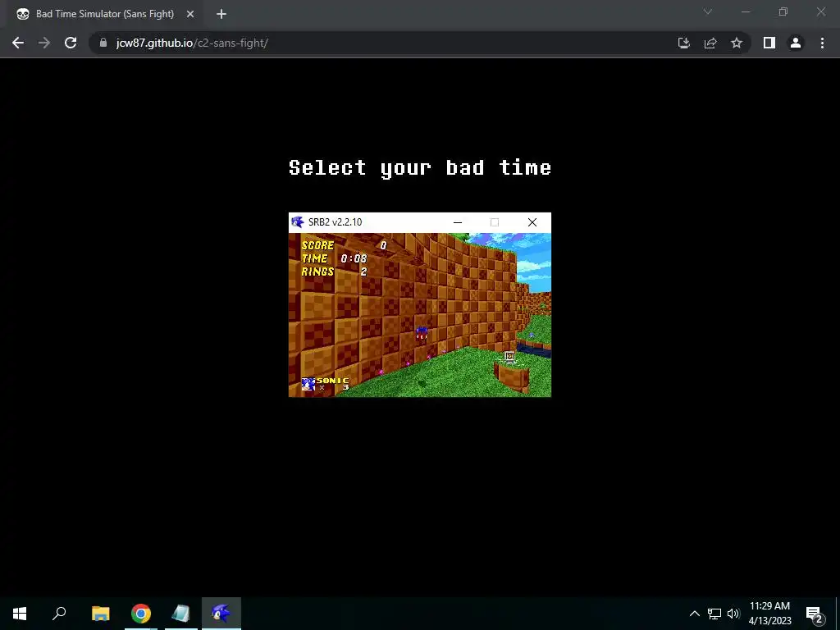Close the Bad Time Simulator tab
This screenshot has width=840, height=630.
[190, 14]
